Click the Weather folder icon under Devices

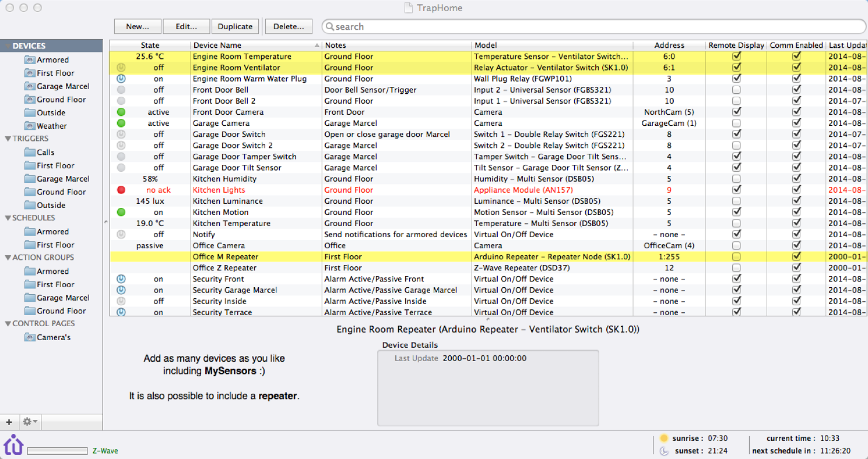pos(30,126)
